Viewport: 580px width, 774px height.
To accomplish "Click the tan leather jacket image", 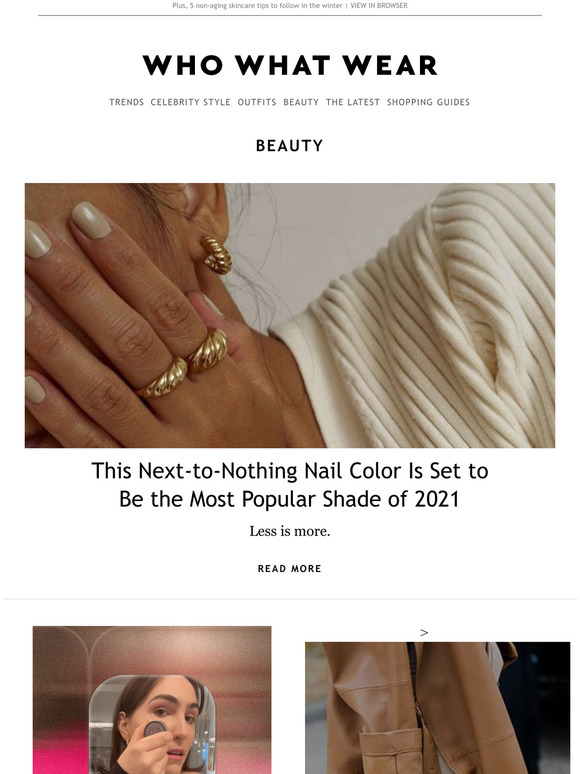I will (437, 708).
